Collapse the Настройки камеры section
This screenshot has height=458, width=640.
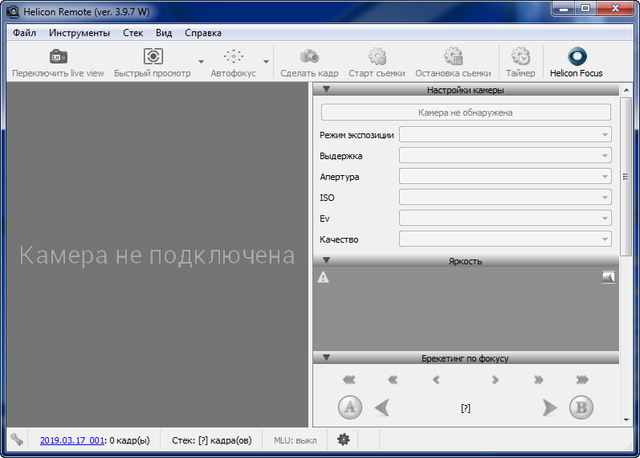(x=326, y=90)
